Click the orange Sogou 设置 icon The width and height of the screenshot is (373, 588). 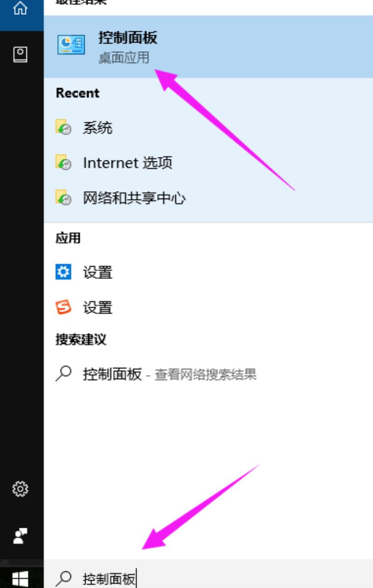[x=64, y=307]
